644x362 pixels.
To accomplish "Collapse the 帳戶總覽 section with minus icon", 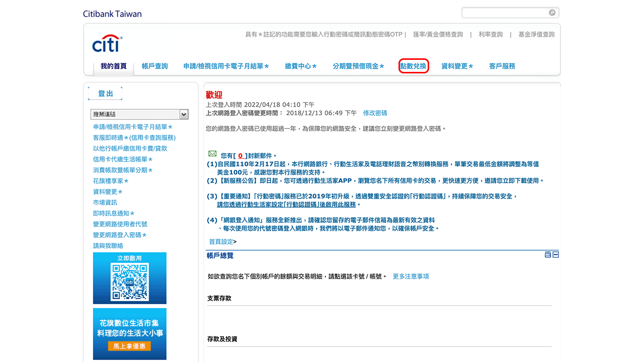I will (x=556, y=255).
